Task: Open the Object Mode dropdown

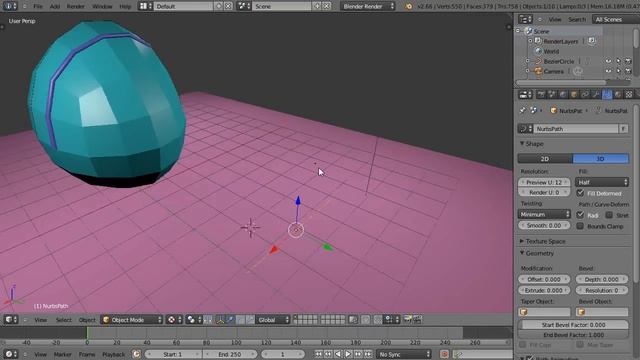Action: 132,320
